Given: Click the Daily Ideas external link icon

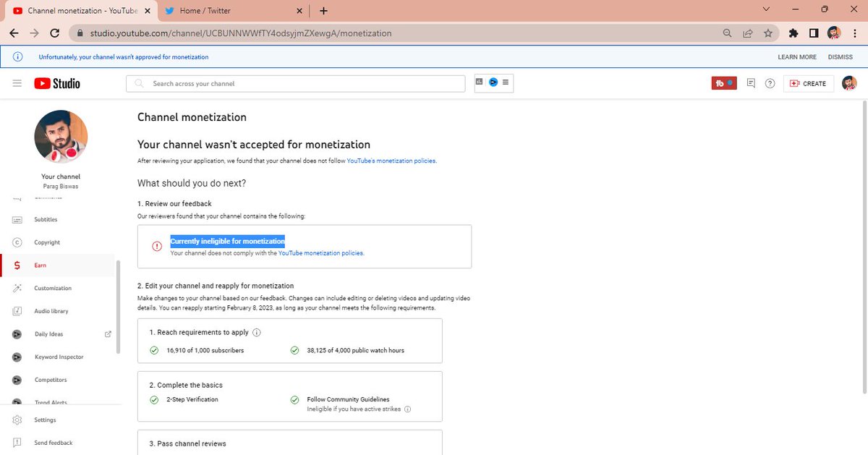Looking at the screenshot, I should click(x=109, y=334).
